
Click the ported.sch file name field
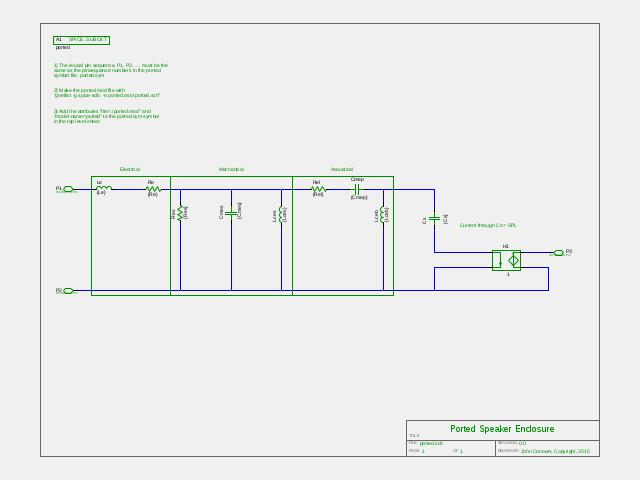[431, 443]
